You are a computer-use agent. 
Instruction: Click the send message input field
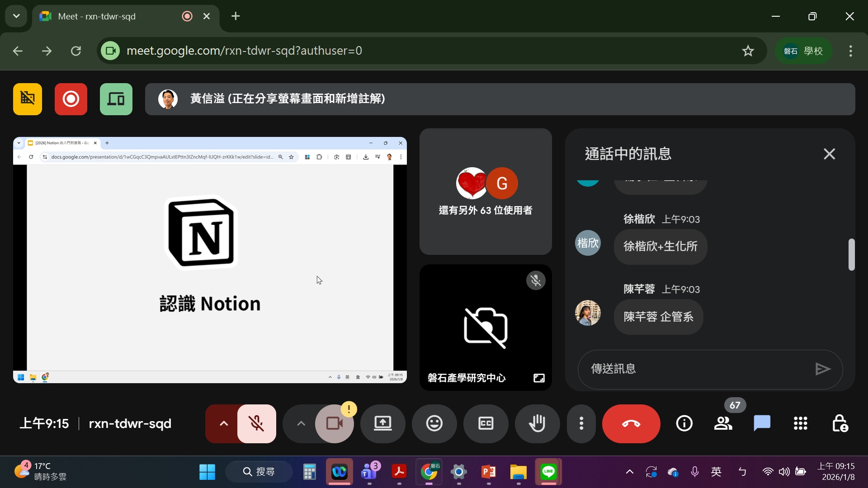[x=696, y=369]
